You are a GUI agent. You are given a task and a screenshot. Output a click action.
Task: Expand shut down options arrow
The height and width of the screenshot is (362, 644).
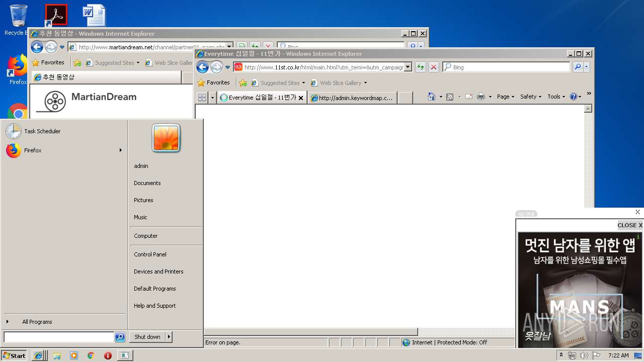pyautogui.click(x=169, y=337)
